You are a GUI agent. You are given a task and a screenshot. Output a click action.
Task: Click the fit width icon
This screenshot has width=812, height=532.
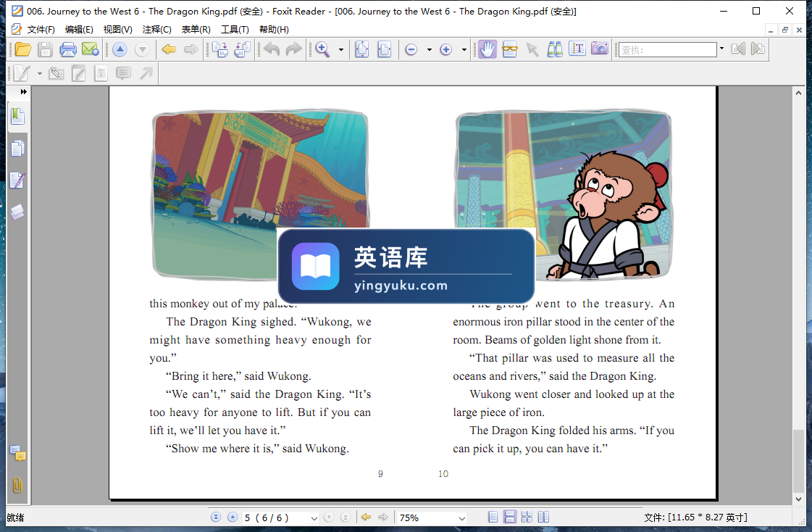coord(384,50)
